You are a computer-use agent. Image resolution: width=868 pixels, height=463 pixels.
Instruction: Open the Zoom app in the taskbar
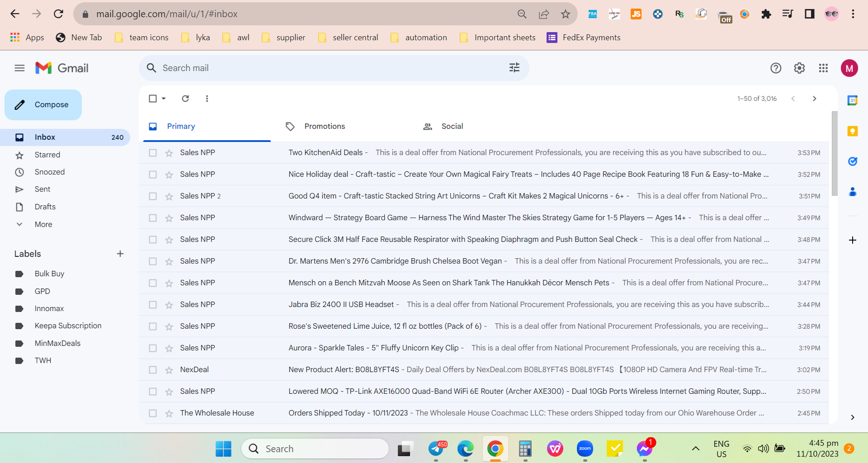coord(585,449)
